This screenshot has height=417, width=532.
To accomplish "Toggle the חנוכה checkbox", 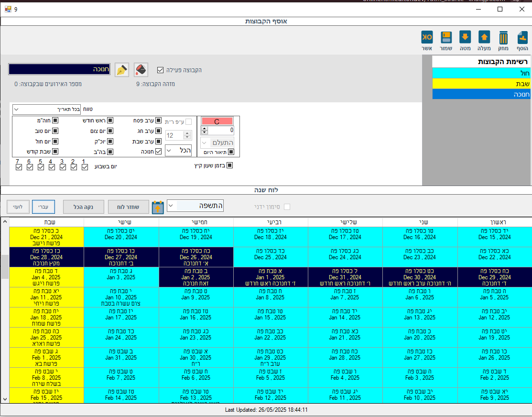I will (x=159, y=152).
